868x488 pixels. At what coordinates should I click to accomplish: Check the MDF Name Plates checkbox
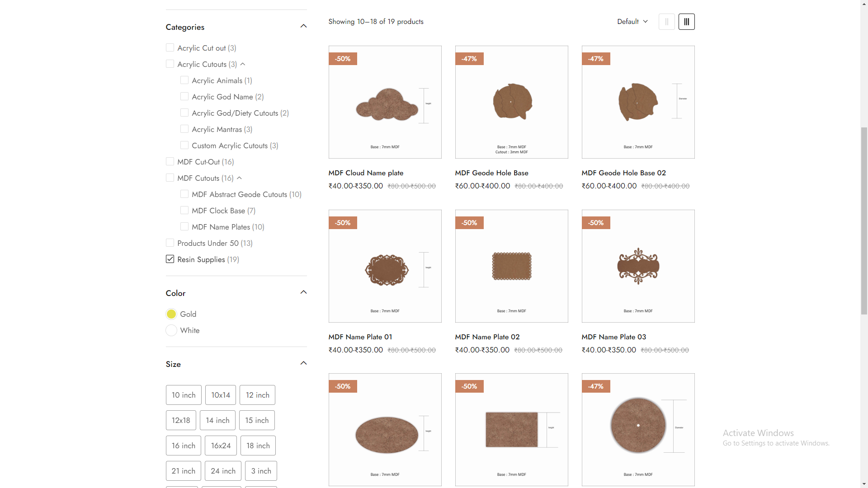point(184,226)
